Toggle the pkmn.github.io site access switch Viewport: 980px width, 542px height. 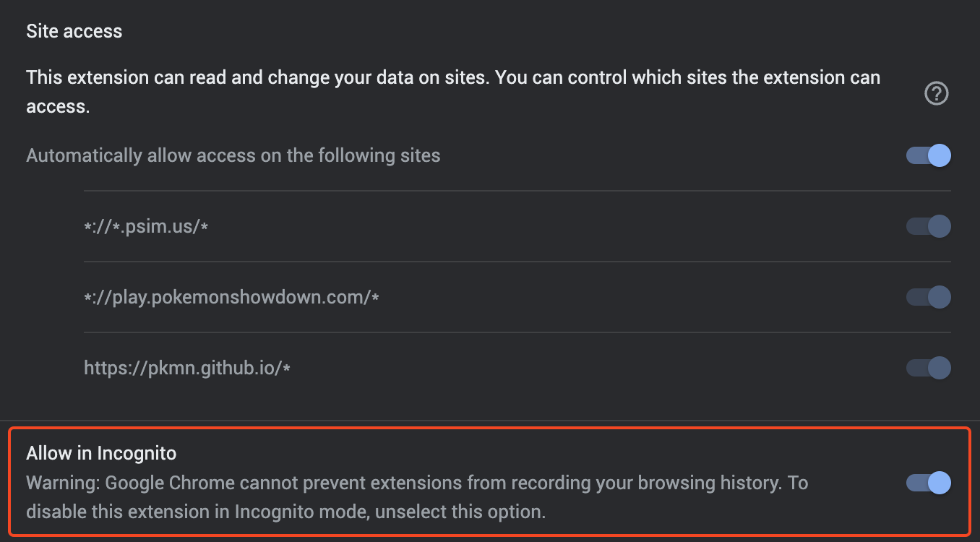click(x=929, y=368)
